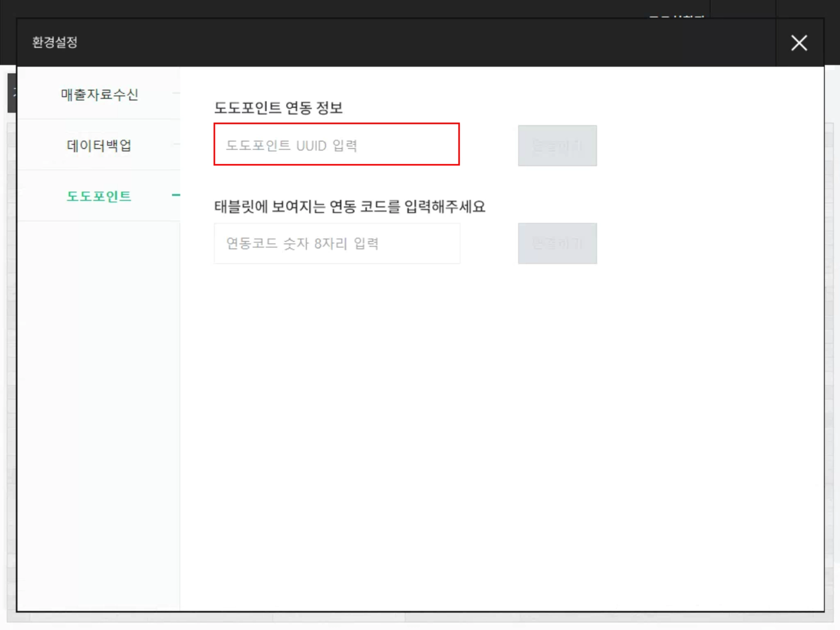The width and height of the screenshot is (840, 630).
Task: Open the 매출자료수신 settings tab
Action: 99,94
